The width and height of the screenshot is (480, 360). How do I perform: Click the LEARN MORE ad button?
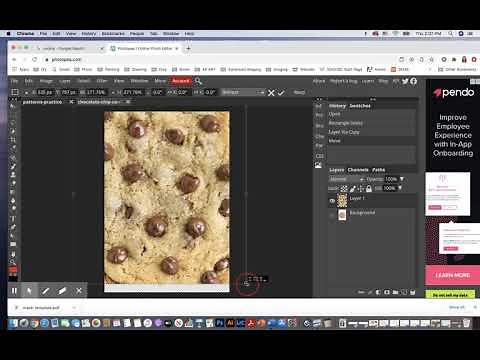[452, 275]
